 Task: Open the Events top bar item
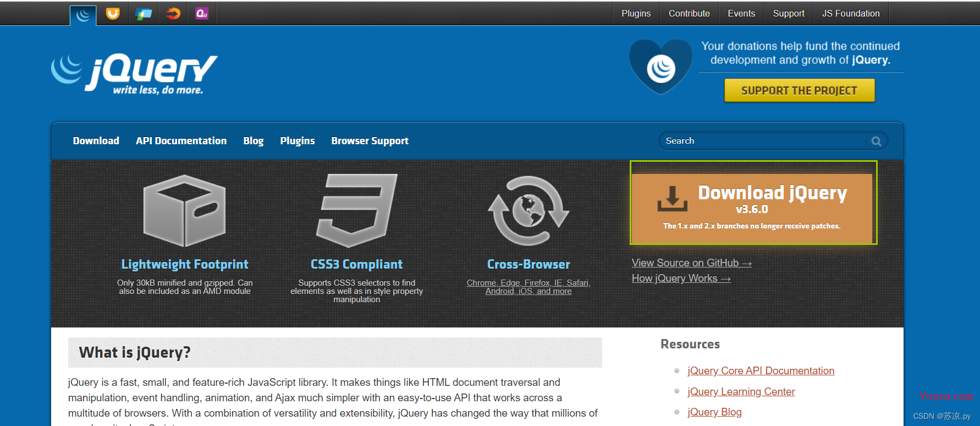click(741, 14)
